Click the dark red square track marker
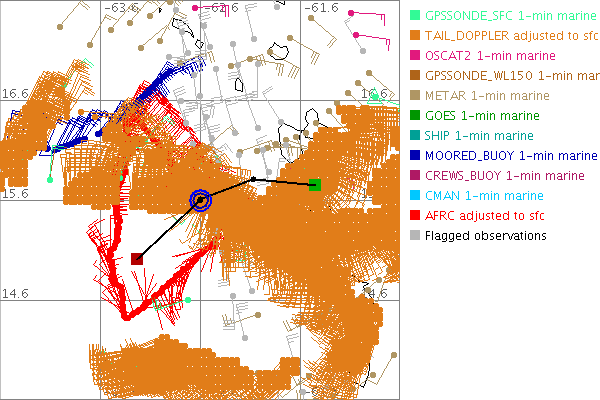This screenshot has width=600, height=400. coord(136,259)
